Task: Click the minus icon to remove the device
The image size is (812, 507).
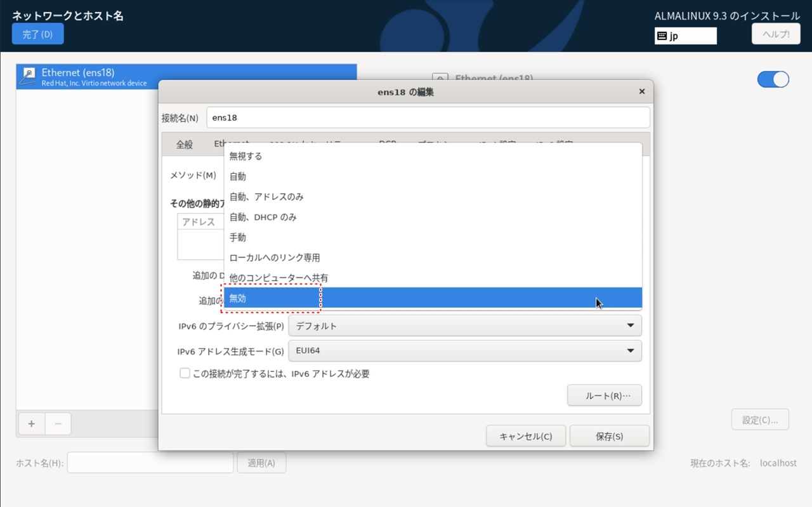Action: coord(58,424)
